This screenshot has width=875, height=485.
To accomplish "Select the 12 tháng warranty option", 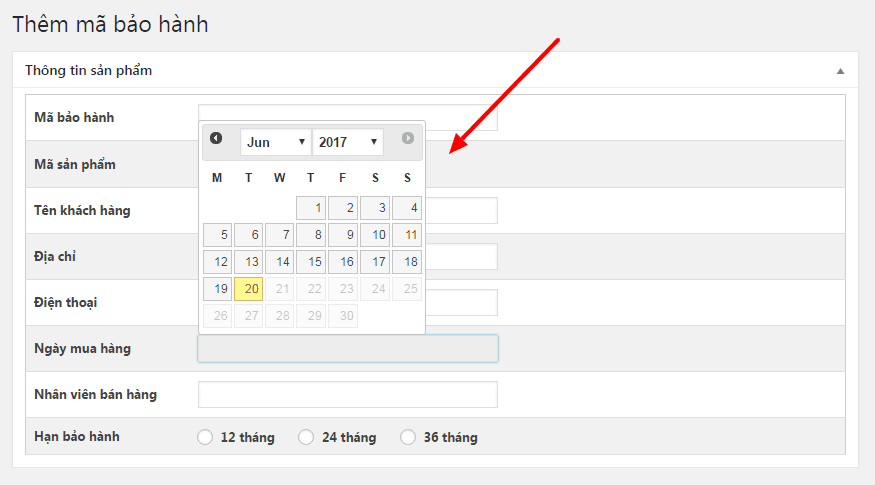I will coord(206,437).
